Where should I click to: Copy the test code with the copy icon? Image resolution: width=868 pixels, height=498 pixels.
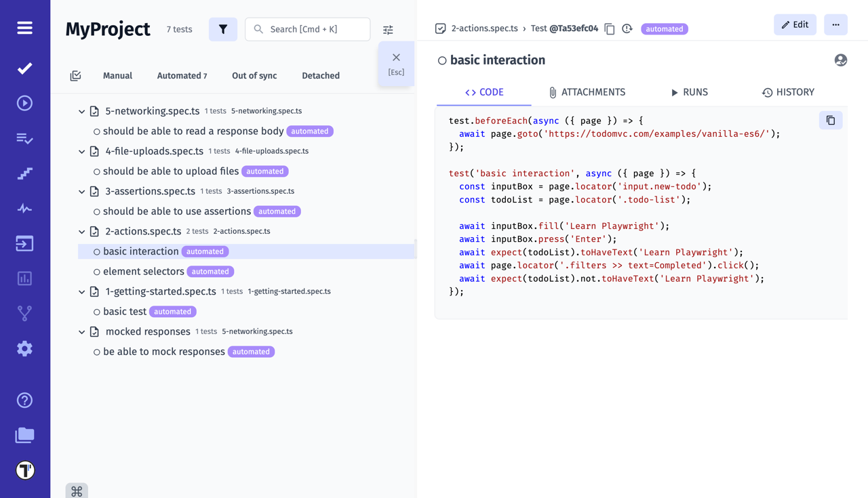click(831, 120)
